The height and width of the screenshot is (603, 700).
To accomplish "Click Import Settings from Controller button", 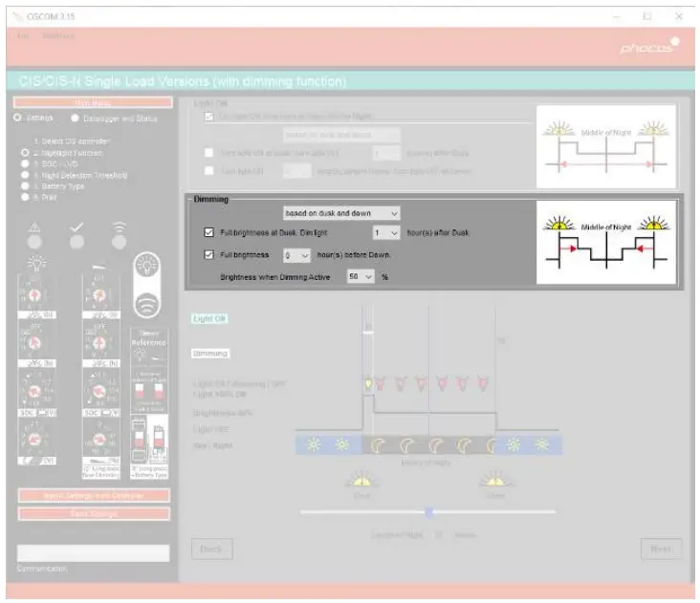I will 94,496.
